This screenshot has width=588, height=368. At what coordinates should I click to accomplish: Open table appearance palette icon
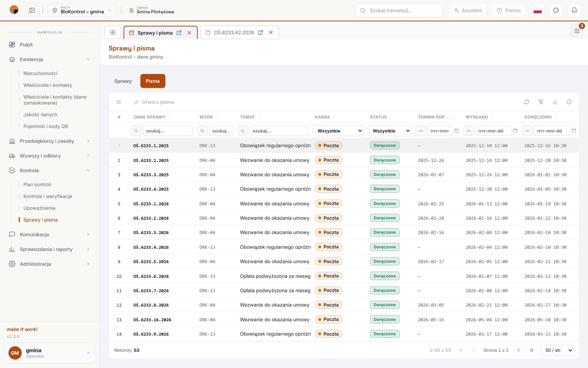tap(569, 102)
